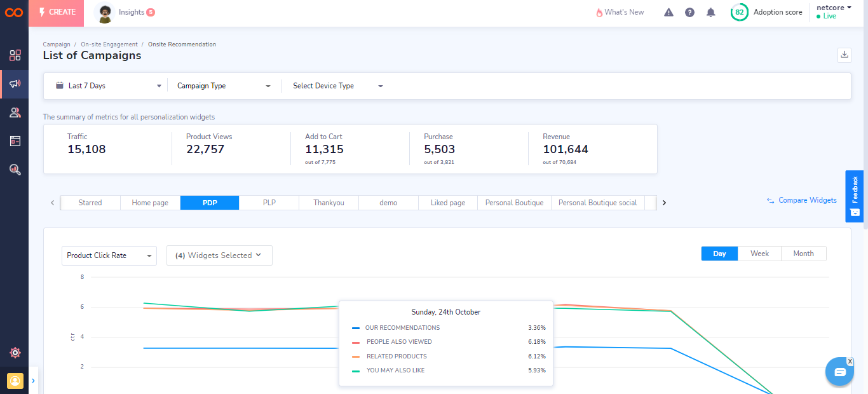868x394 pixels.
Task: Open the audience users sidebar icon
Action: pos(15,112)
